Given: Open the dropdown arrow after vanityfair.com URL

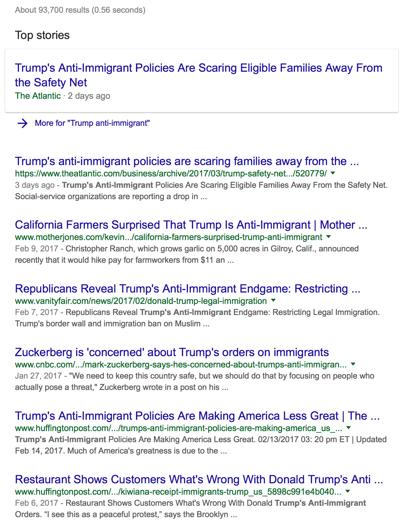Looking at the screenshot, I should [273, 300].
